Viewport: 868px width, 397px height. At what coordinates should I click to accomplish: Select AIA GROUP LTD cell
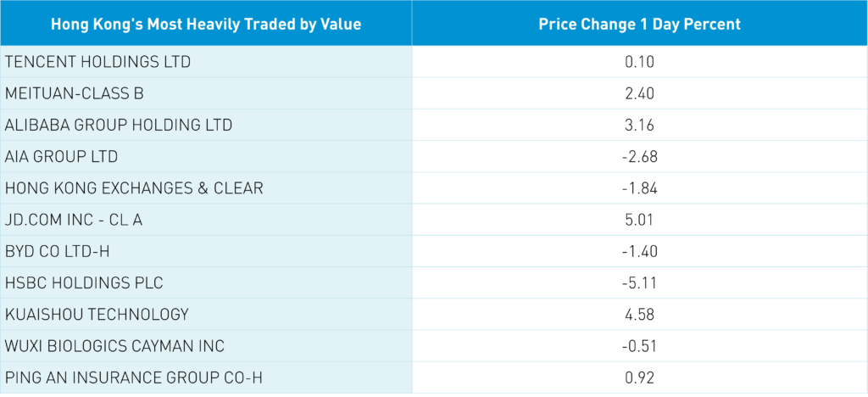[61, 156]
